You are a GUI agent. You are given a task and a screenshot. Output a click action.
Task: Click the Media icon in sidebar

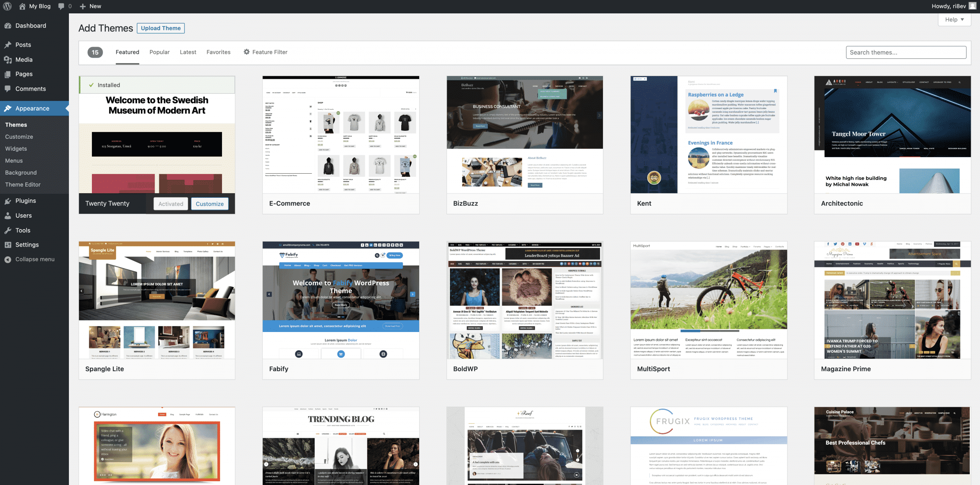pos(8,60)
